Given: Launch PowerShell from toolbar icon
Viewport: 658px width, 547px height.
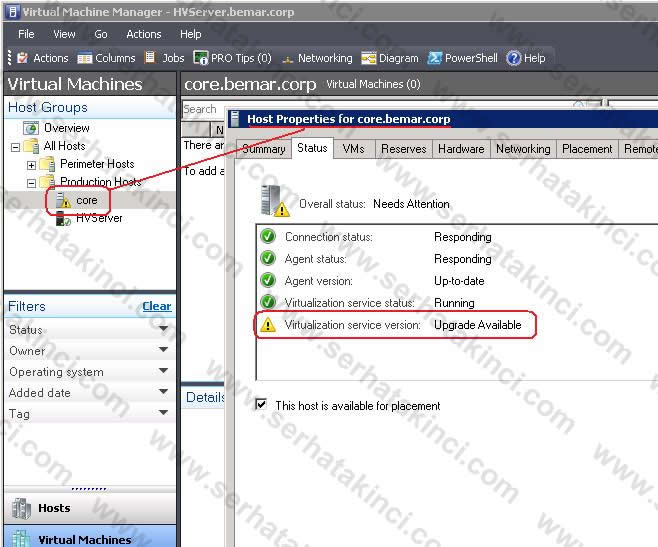Looking at the screenshot, I should (x=435, y=58).
